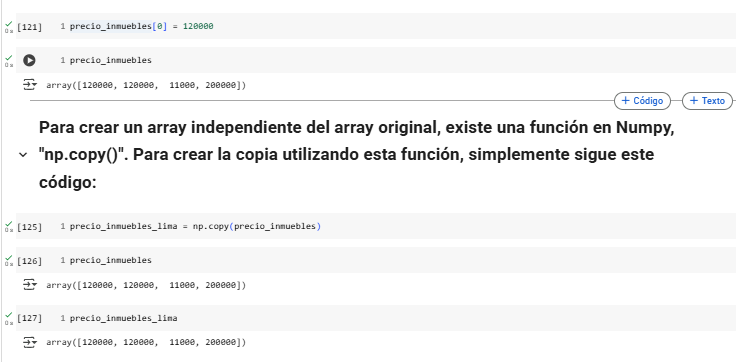
Task: Click into code precio_inmuebles[0] = 120000
Action: [142, 26]
